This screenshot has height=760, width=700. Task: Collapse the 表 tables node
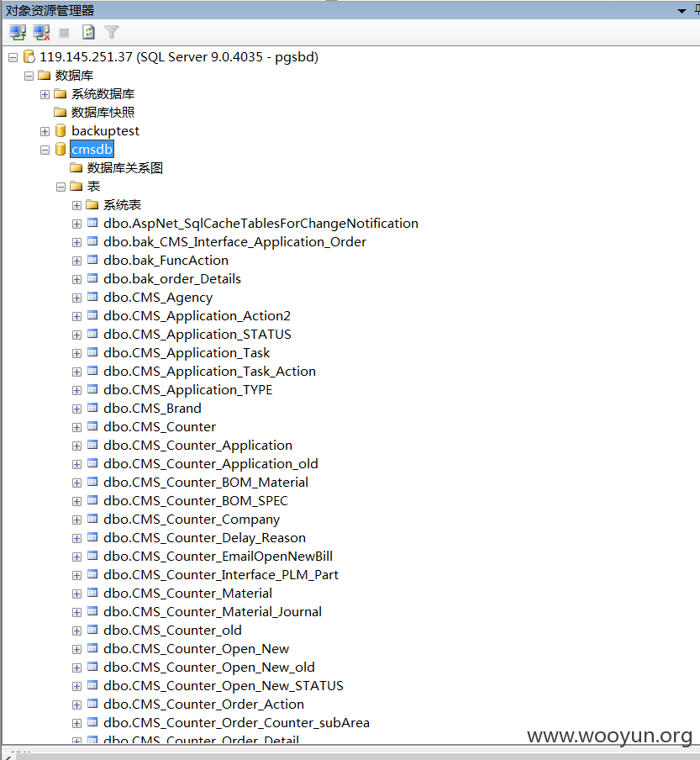pyautogui.click(x=61, y=187)
